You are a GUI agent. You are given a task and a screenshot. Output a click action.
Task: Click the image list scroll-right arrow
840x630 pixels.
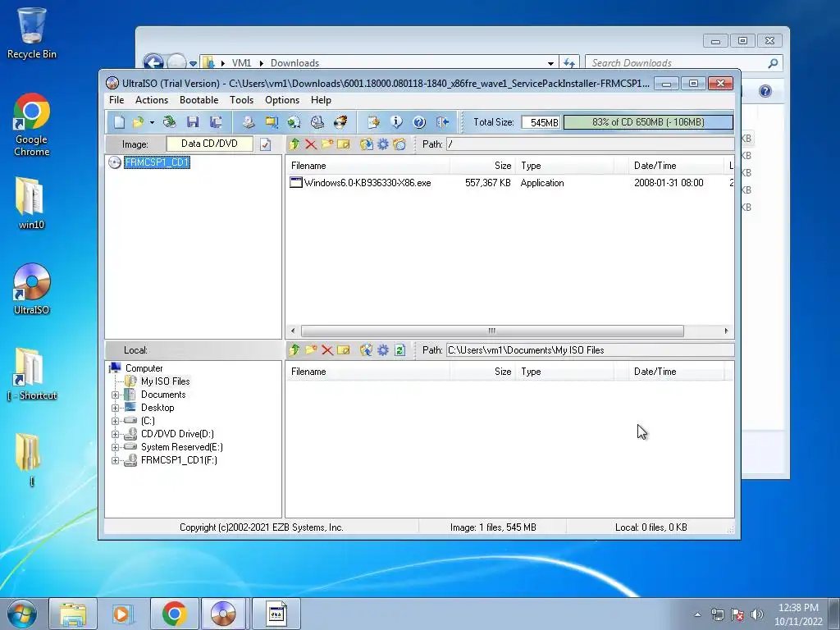pos(727,331)
